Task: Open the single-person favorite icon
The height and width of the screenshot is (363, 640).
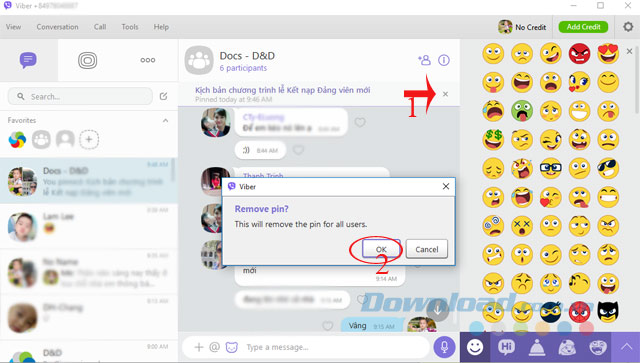Action: pyautogui.click(x=65, y=140)
